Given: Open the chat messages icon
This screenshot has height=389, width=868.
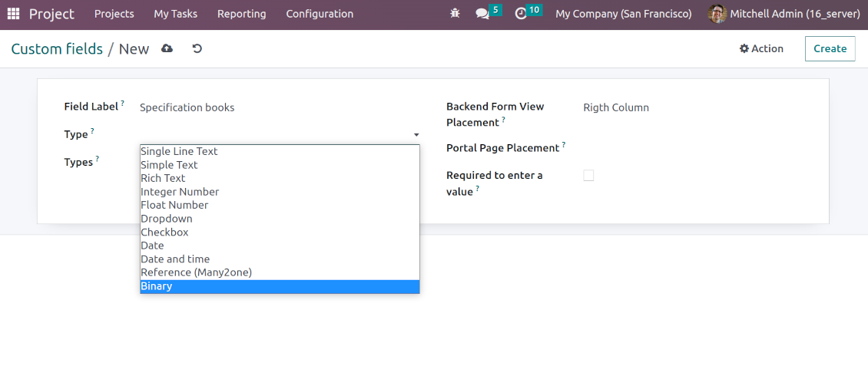Looking at the screenshot, I should click(482, 14).
